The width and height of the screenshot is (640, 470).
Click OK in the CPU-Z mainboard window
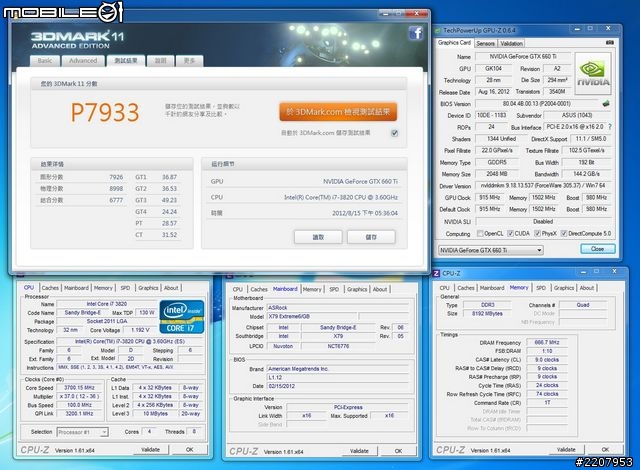(398, 451)
